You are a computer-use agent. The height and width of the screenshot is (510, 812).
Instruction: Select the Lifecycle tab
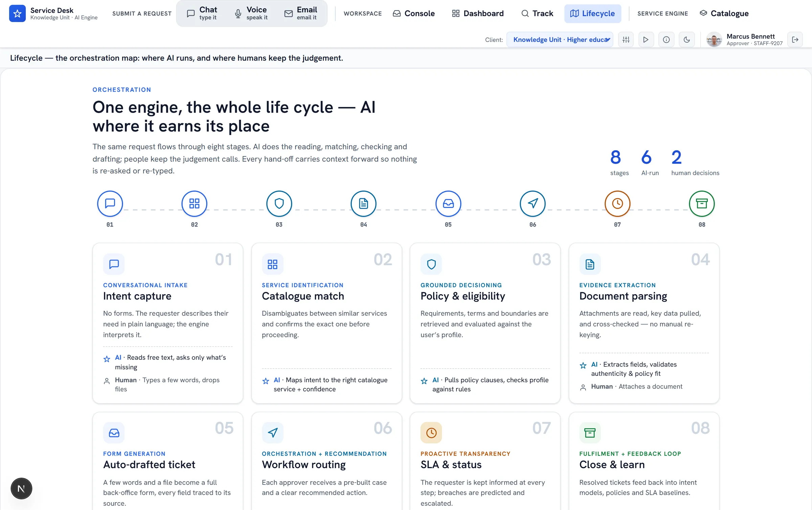point(592,14)
